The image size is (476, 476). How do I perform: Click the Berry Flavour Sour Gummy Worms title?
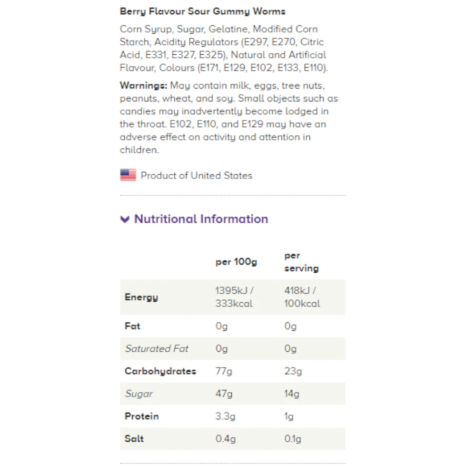(x=202, y=11)
